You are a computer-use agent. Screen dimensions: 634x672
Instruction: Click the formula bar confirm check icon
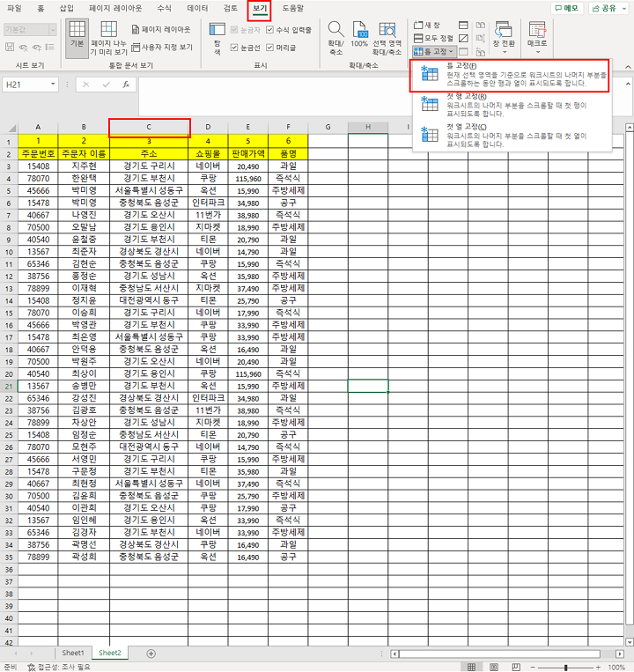click(x=106, y=85)
